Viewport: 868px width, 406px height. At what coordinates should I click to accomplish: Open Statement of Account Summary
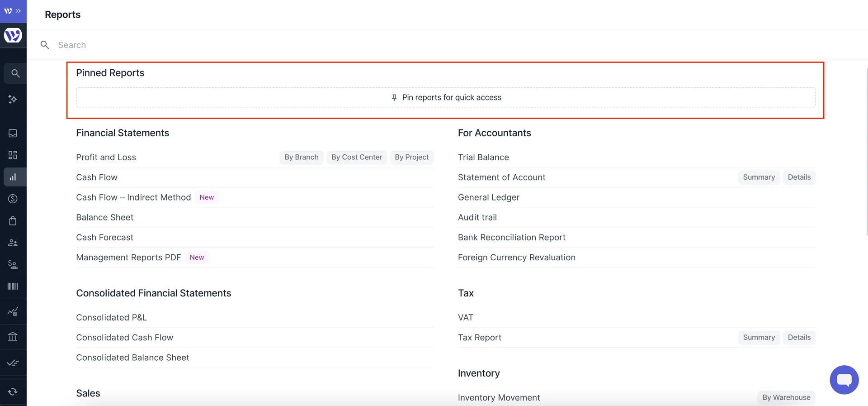pos(759,177)
